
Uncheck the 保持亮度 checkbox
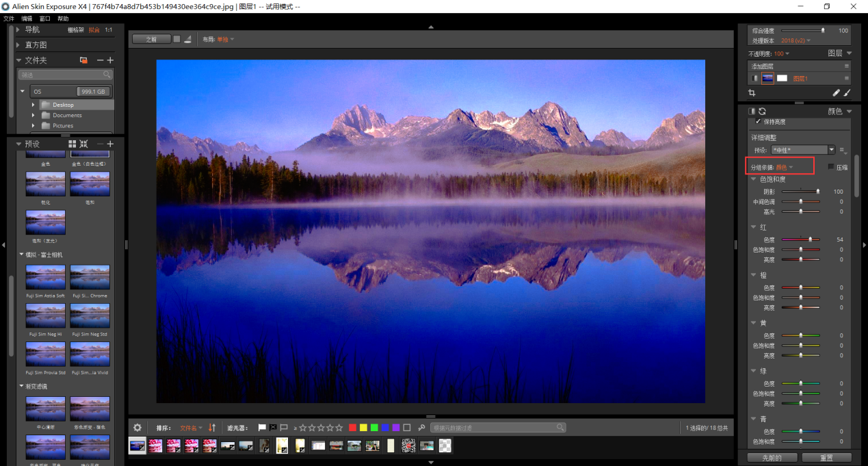[758, 122]
